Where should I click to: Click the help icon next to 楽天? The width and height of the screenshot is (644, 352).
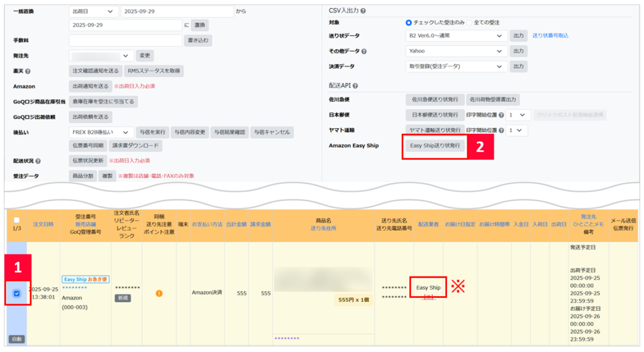coord(28,71)
